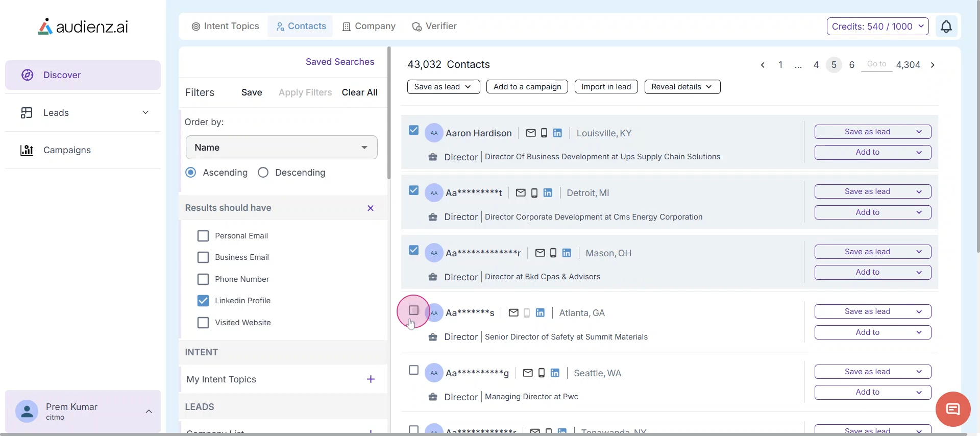The height and width of the screenshot is (436, 980).
Task: Click the Campaigns chart icon in the sidebar
Action: (27, 150)
